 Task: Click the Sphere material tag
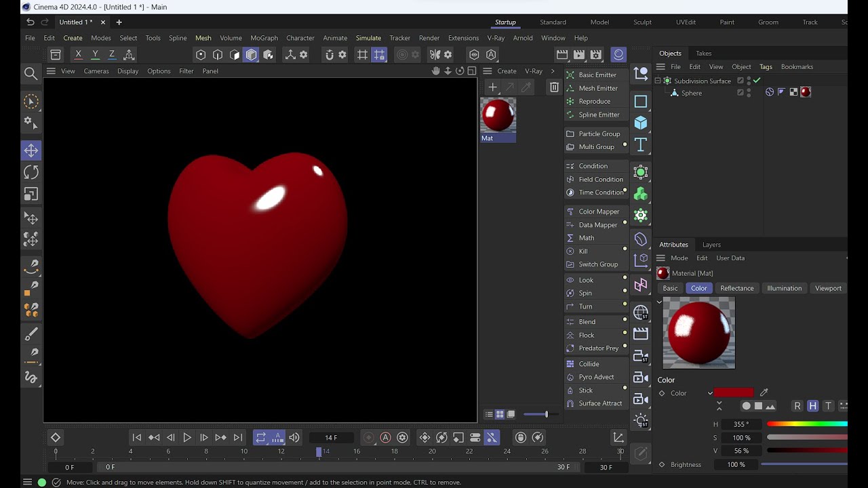click(806, 92)
